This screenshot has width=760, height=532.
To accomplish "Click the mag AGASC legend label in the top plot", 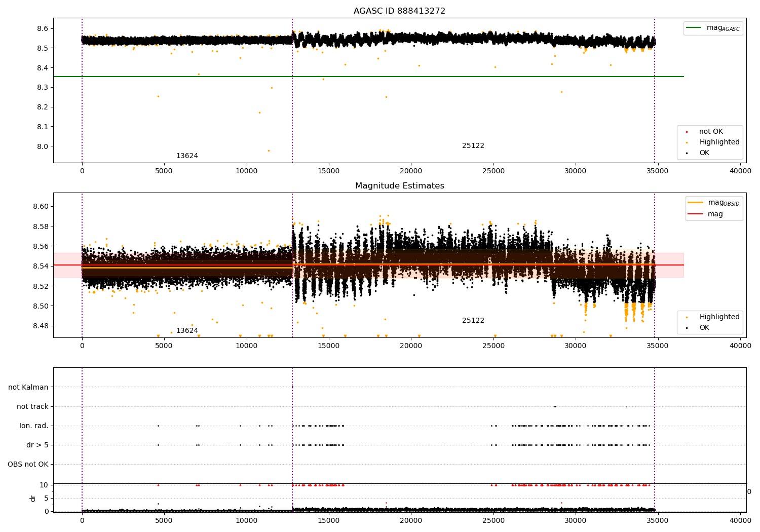I will [x=723, y=28].
